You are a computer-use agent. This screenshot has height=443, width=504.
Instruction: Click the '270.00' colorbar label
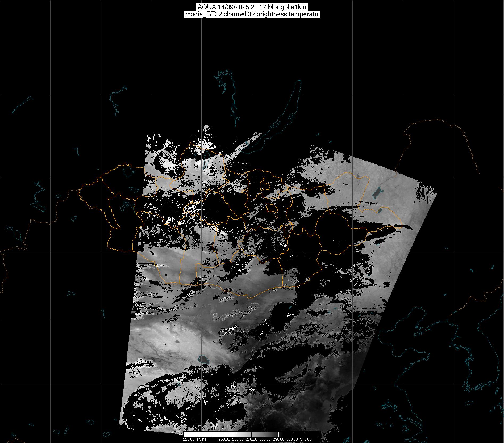click(x=251, y=439)
